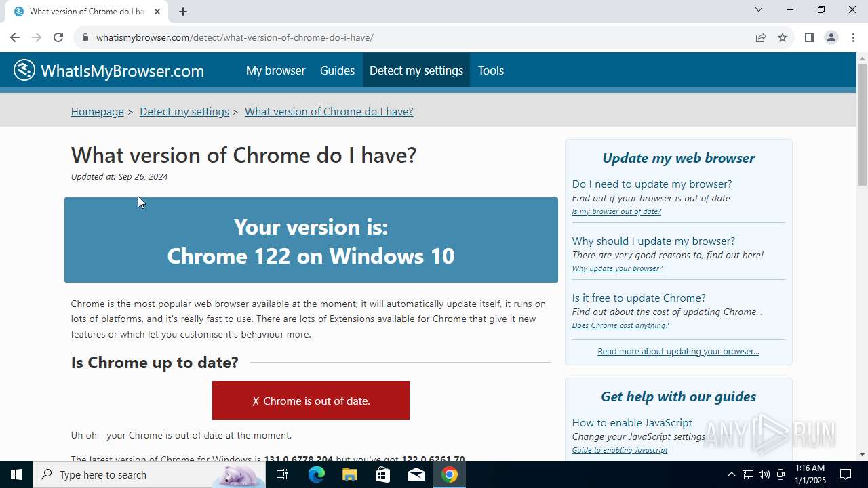Click 'How to enable JavaScript' text
This screenshot has height=488, width=868.
632,423
